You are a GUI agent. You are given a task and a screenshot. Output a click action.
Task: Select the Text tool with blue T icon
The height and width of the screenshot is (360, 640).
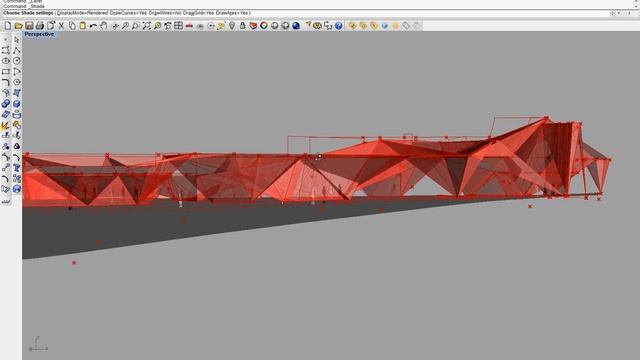(x=16, y=167)
